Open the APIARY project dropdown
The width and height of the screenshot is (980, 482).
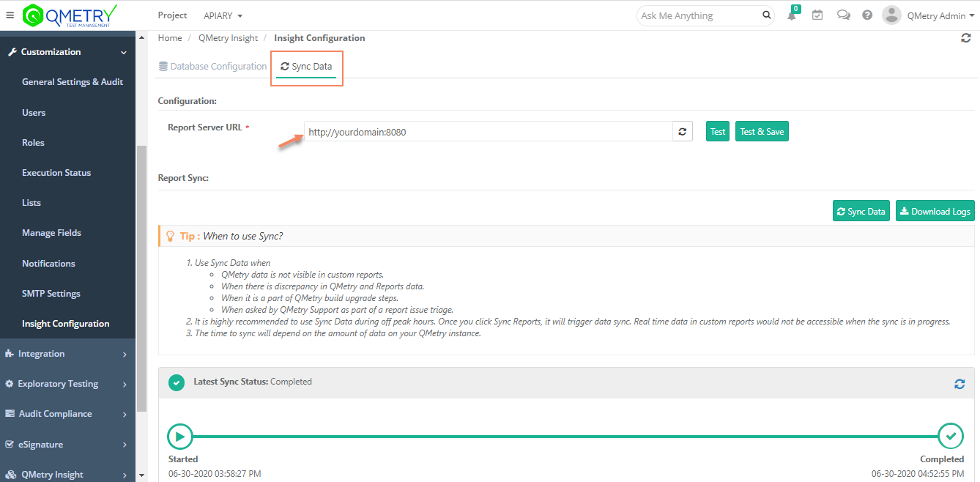[223, 15]
